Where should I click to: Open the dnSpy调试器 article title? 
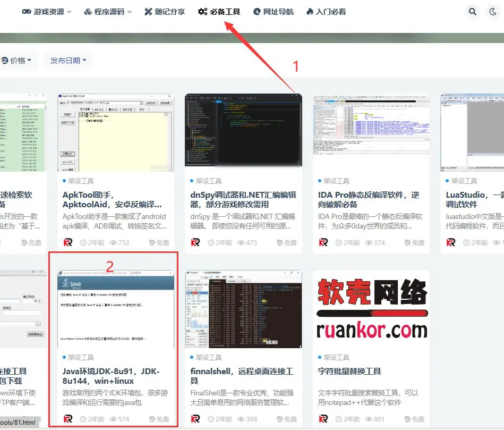tap(243, 200)
